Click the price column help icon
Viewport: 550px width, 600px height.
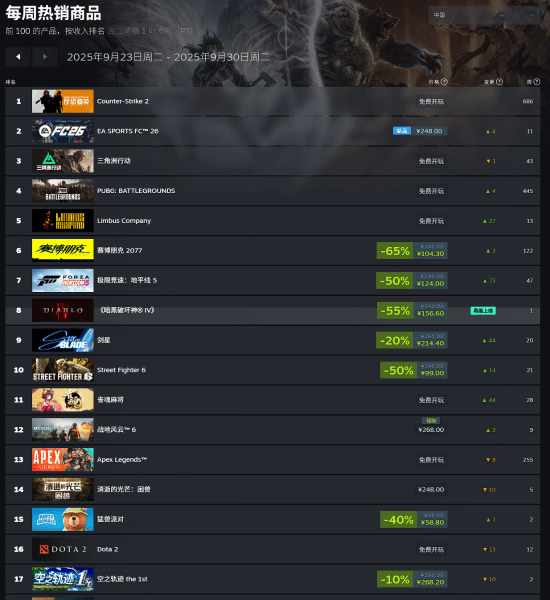tap(444, 82)
